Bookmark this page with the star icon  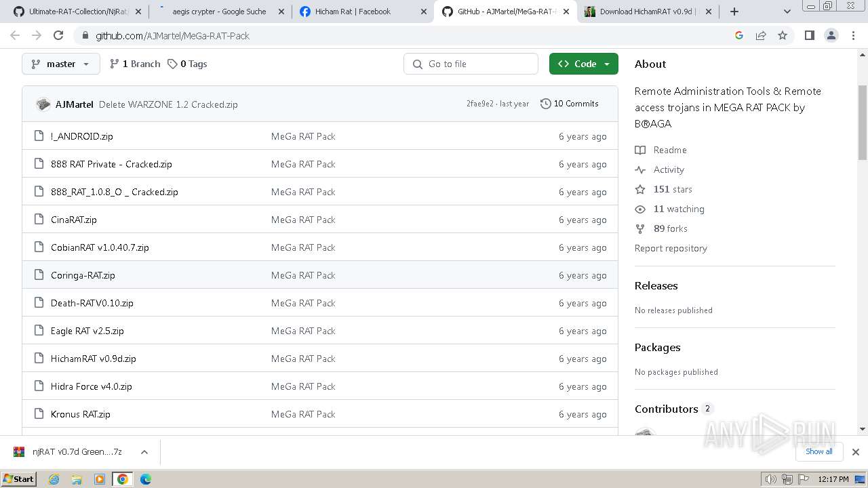tap(783, 35)
